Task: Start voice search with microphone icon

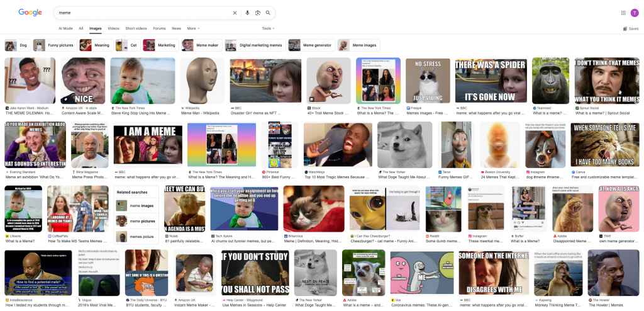Action: click(247, 13)
